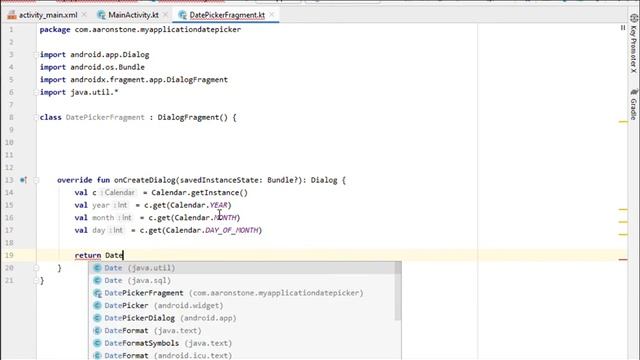Screen dimensions: 640x360
Task: Click the Kotlin class icon beside DatePickerFragment suggestion
Action: pyautogui.click(x=97, y=293)
